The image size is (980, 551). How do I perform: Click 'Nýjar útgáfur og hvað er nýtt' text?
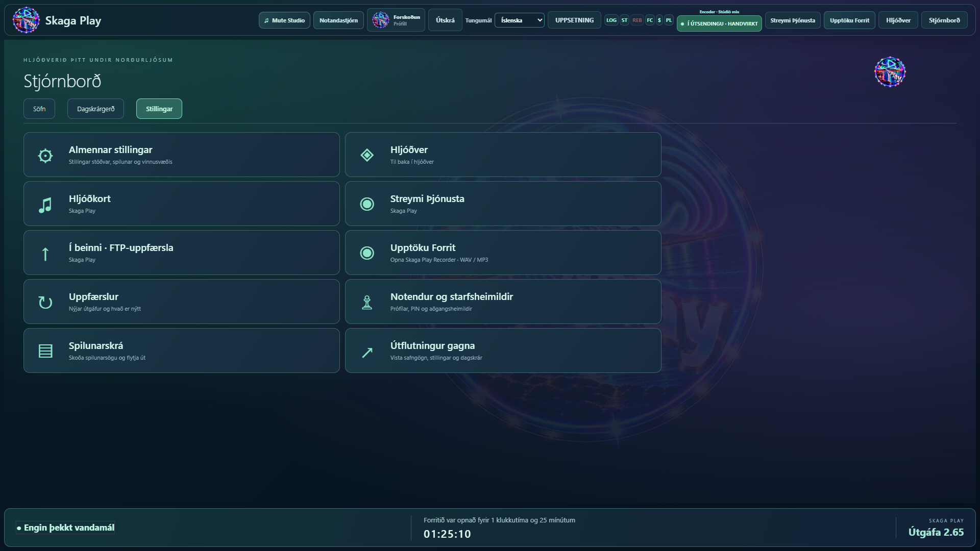(x=105, y=309)
